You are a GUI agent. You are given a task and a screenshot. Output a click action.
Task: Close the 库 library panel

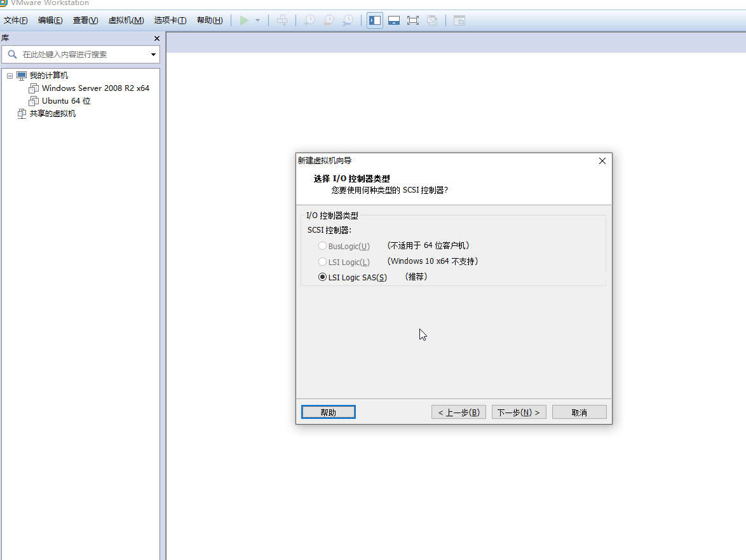(x=157, y=39)
